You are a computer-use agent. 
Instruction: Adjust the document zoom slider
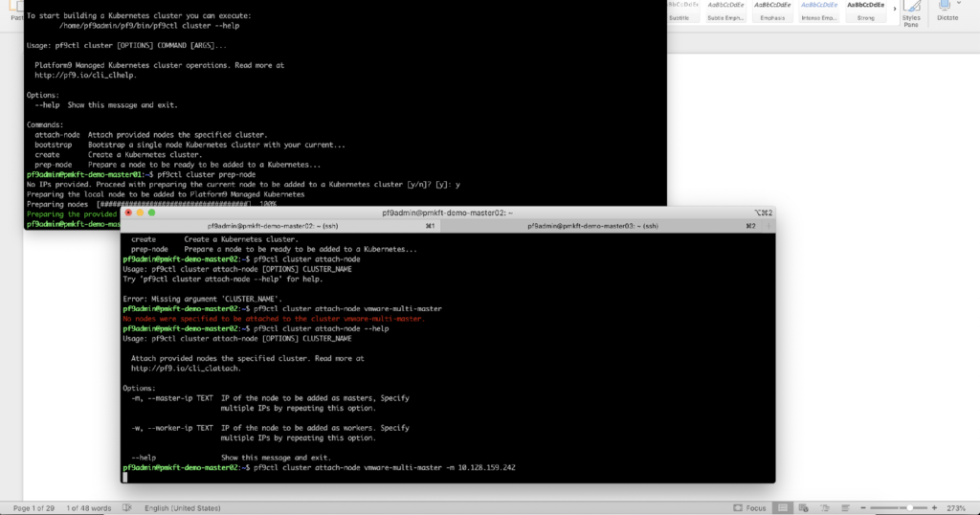coord(907,507)
